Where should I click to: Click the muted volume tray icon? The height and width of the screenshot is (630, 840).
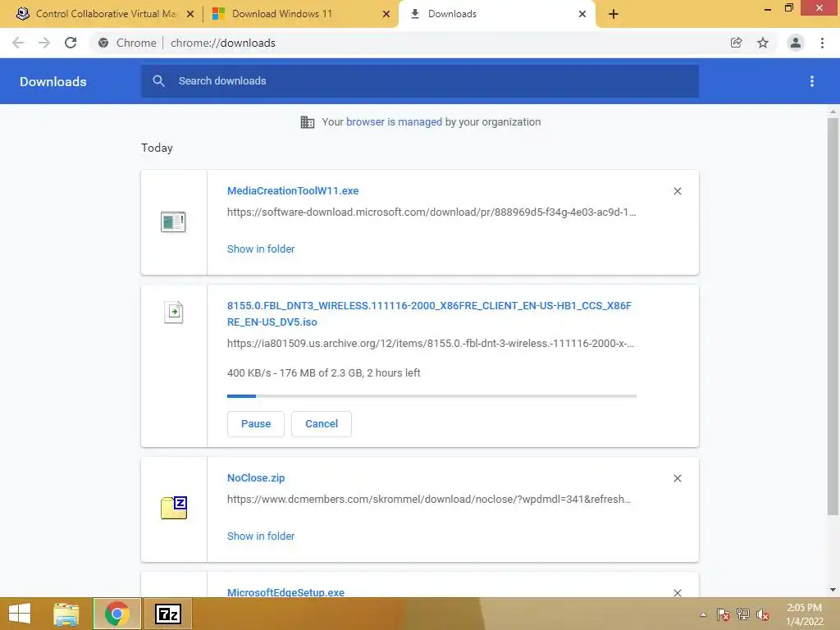[763, 614]
